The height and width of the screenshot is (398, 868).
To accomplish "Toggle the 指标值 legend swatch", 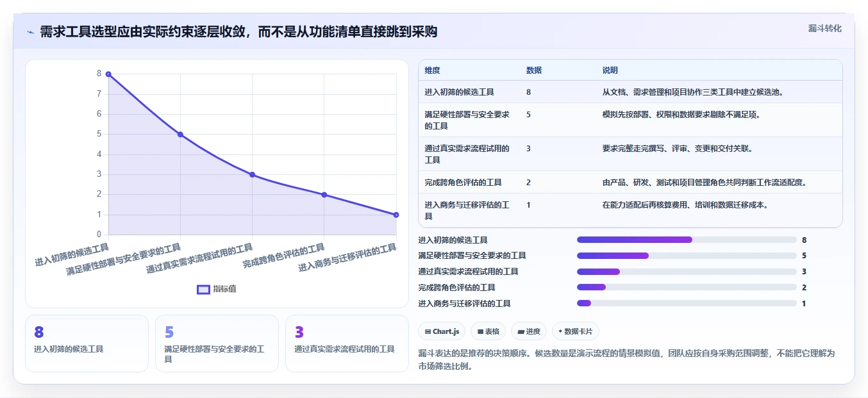I will coord(203,289).
